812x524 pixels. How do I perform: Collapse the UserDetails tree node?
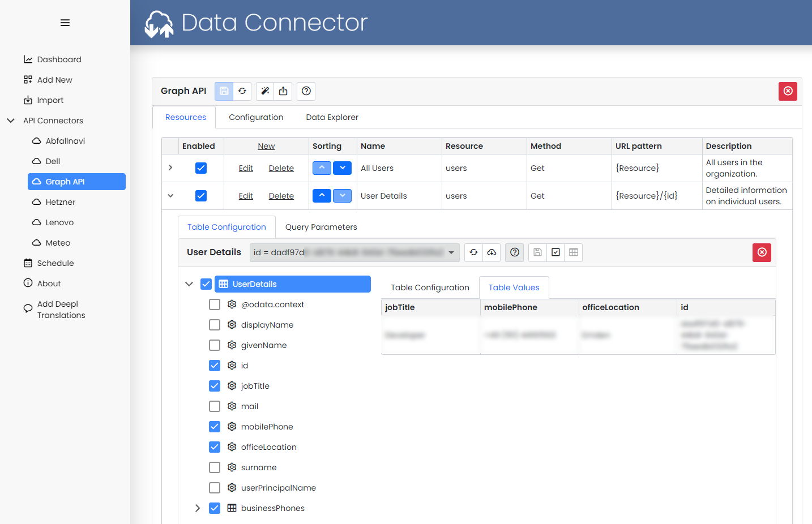(189, 284)
